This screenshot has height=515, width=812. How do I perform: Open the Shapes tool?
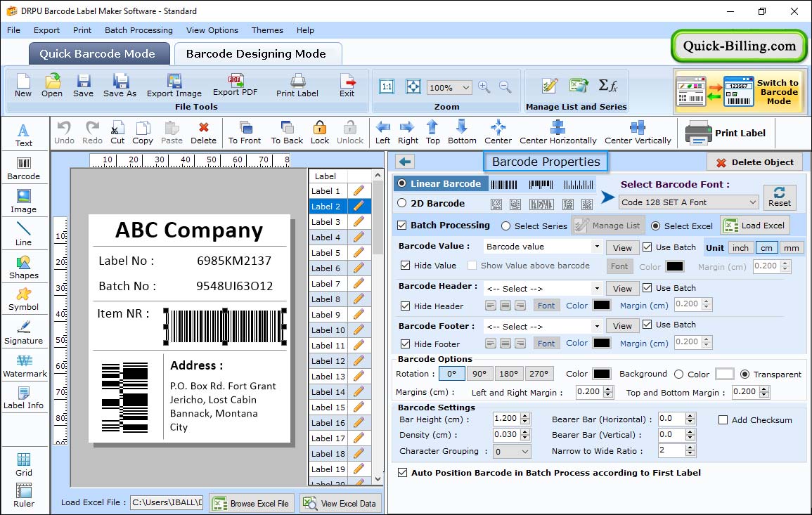pyautogui.click(x=24, y=267)
